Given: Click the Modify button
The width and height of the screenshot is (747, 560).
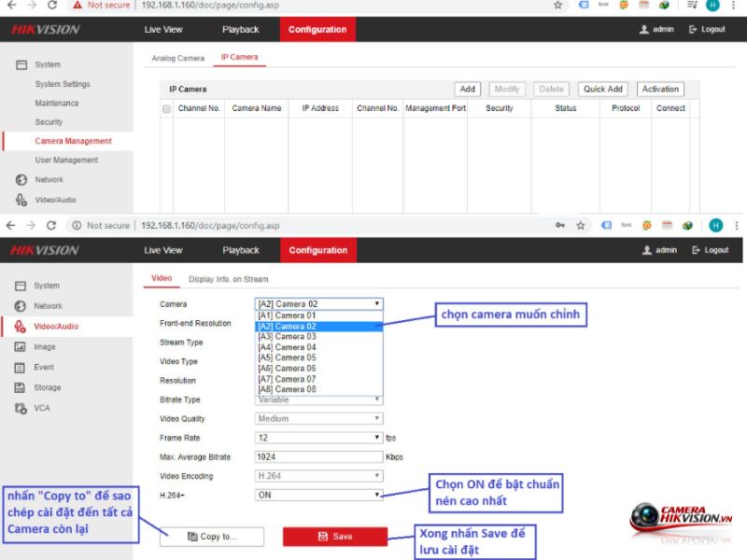Looking at the screenshot, I should [x=507, y=89].
